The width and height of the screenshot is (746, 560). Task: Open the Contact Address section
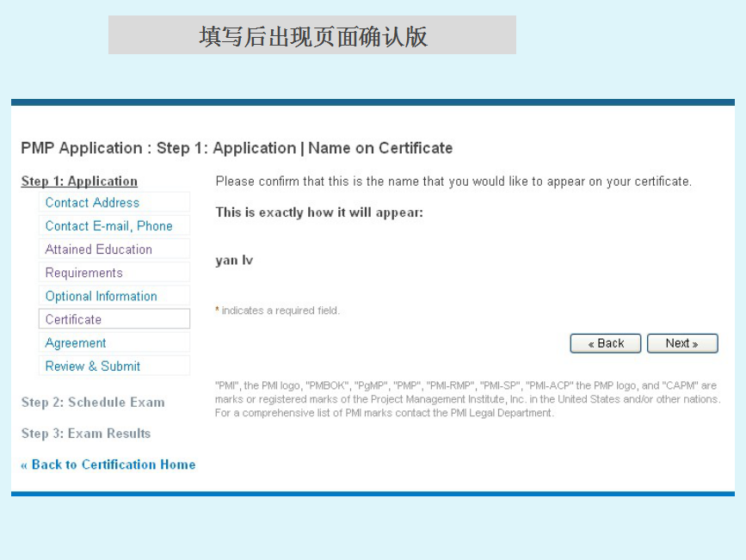click(92, 203)
